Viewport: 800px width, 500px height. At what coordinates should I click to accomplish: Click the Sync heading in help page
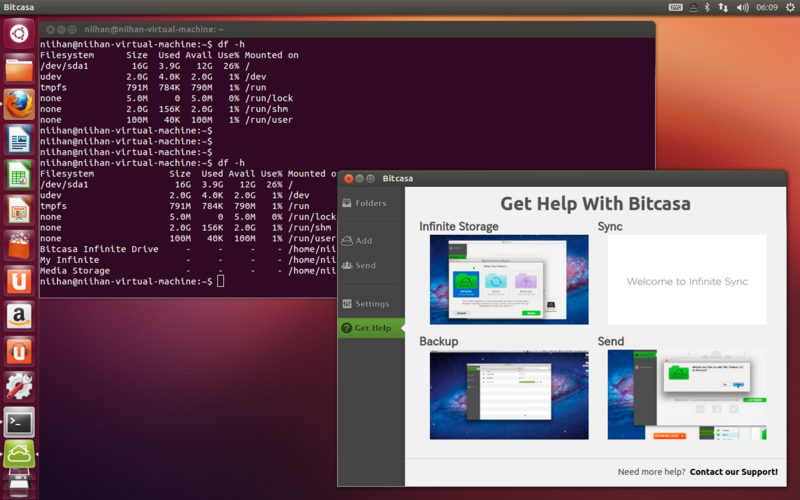(x=610, y=227)
